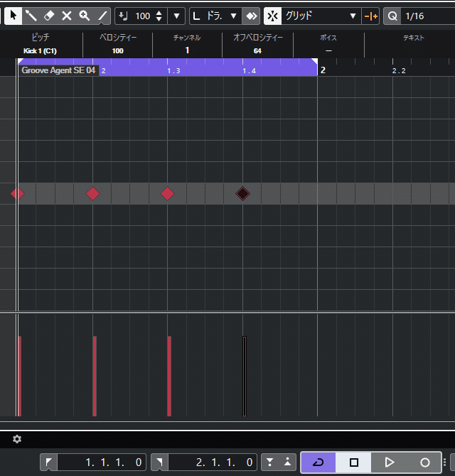
Task: Click the velocity bar at beat 1.3
Action: 169,376
